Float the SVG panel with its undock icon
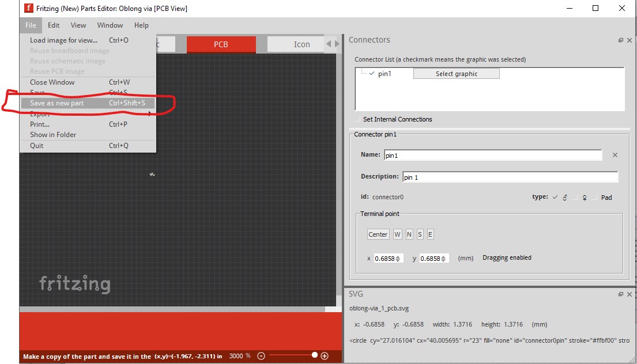Image resolution: width=637 pixels, height=364 pixels. tap(621, 294)
